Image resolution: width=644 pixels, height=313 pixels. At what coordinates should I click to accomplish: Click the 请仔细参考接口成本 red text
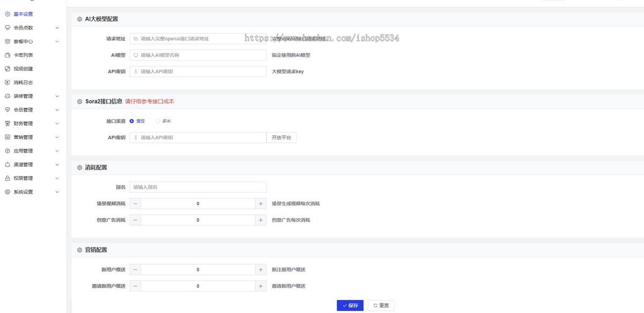[150, 101]
